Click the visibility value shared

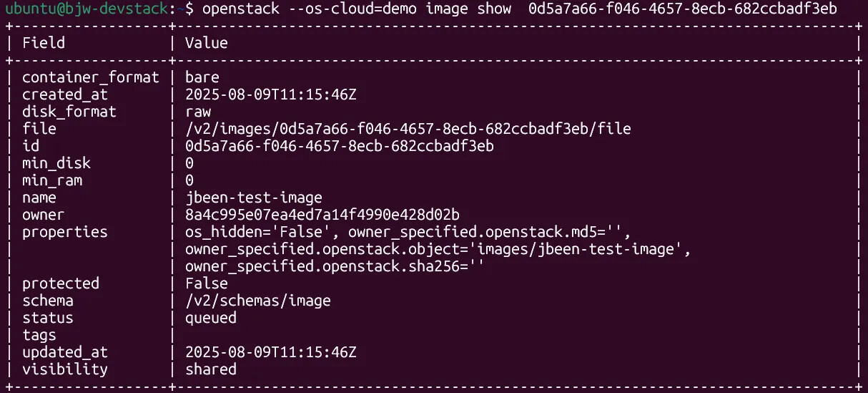click(x=211, y=369)
